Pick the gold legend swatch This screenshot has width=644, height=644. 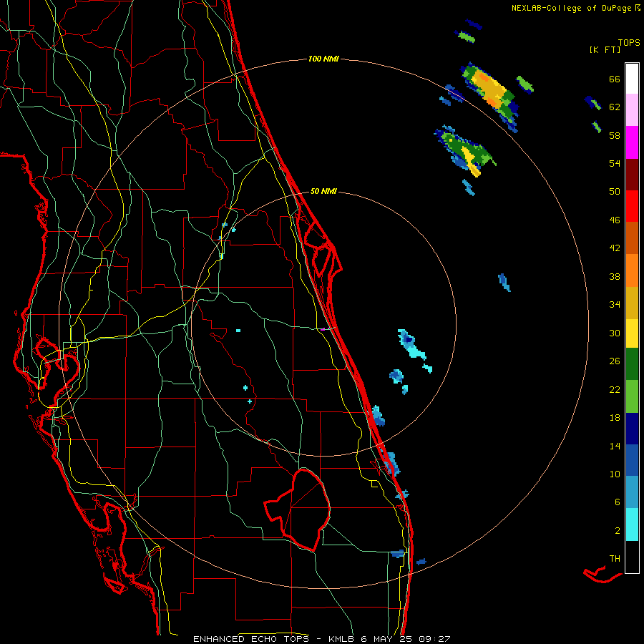pos(632,303)
